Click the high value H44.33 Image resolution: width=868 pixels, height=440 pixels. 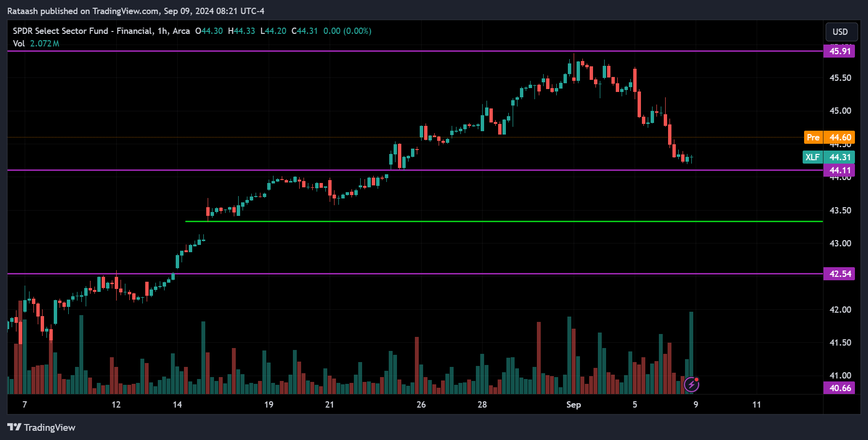[242, 31]
